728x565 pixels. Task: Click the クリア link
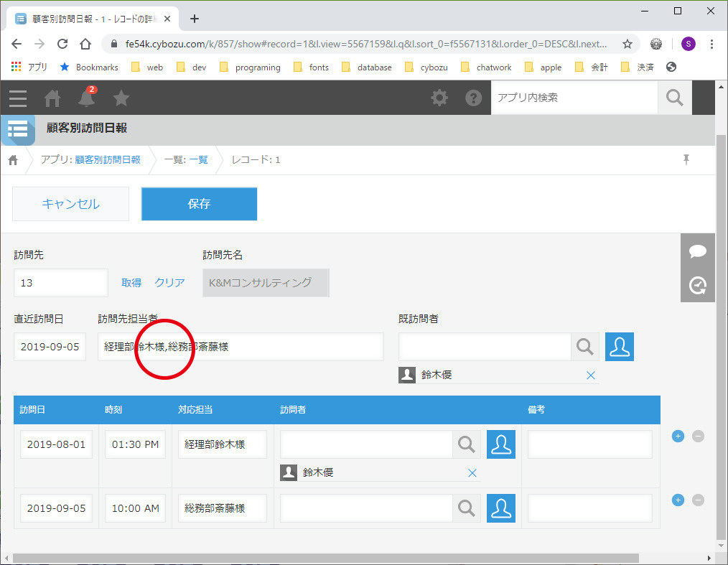[x=169, y=283]
